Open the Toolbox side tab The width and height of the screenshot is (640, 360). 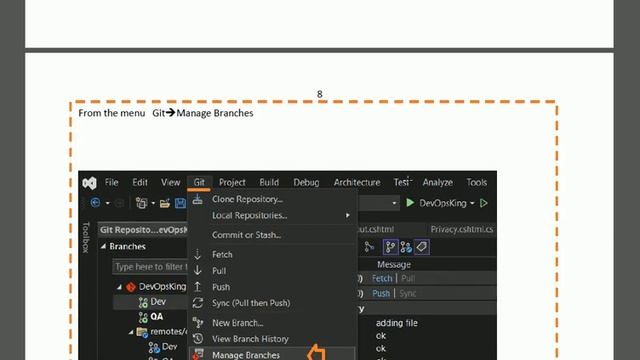tap(85, 238)
